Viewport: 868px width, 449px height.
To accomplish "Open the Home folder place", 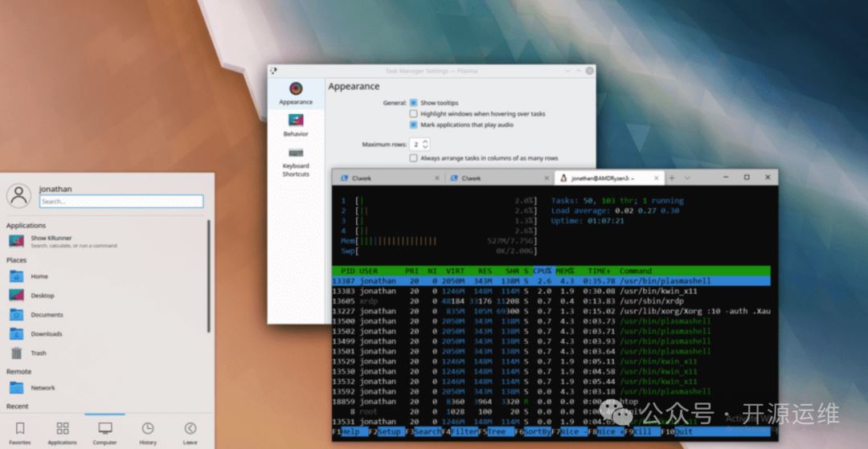I will (17, 276).
